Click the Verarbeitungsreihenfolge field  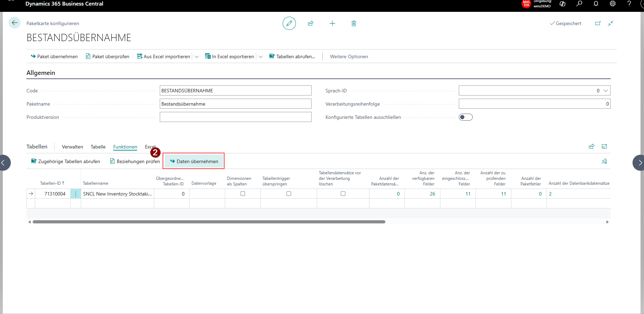click(x=534, y=104)
